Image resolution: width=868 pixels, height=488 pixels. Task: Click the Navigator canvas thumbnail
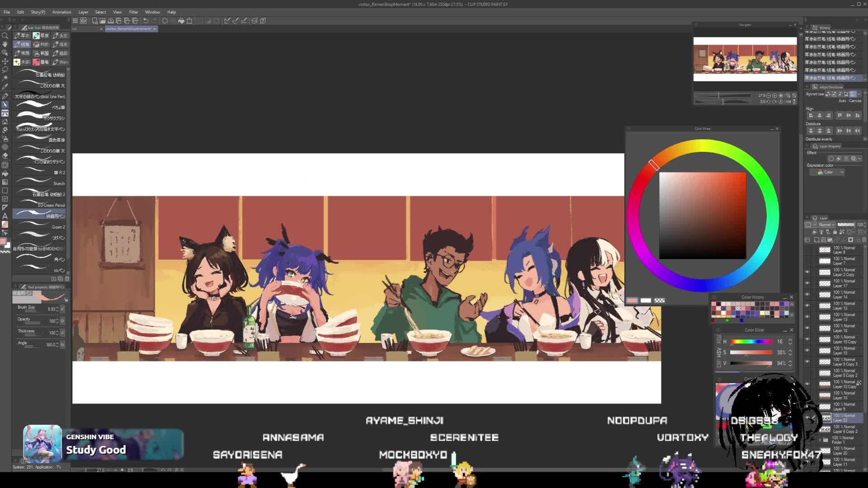click(x=745, y=59)
